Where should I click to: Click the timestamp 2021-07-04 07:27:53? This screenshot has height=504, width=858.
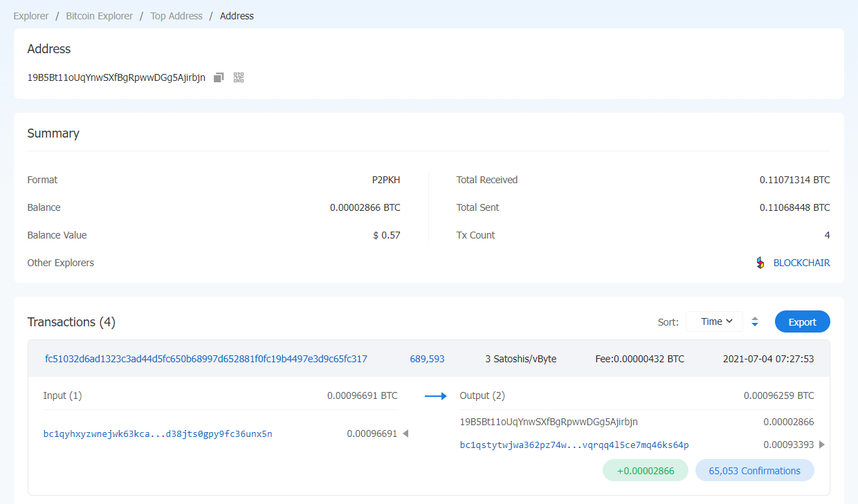[768, 359]
